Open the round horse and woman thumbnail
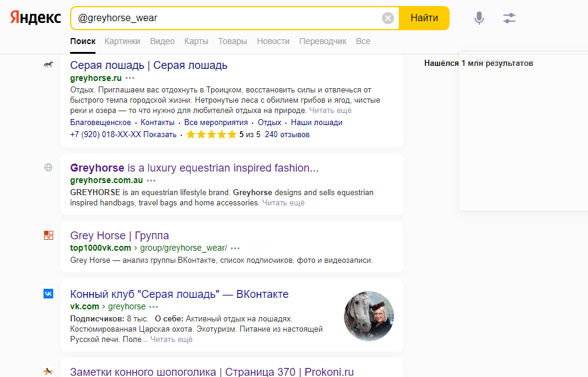Viewport: 588px width, 377px height. point(369,316)
